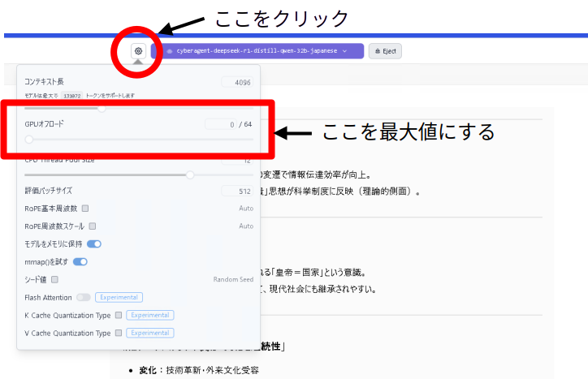Screen dimensions: 588x379
Task: Check the シード値 checkbox
Action: click(54, 279)
